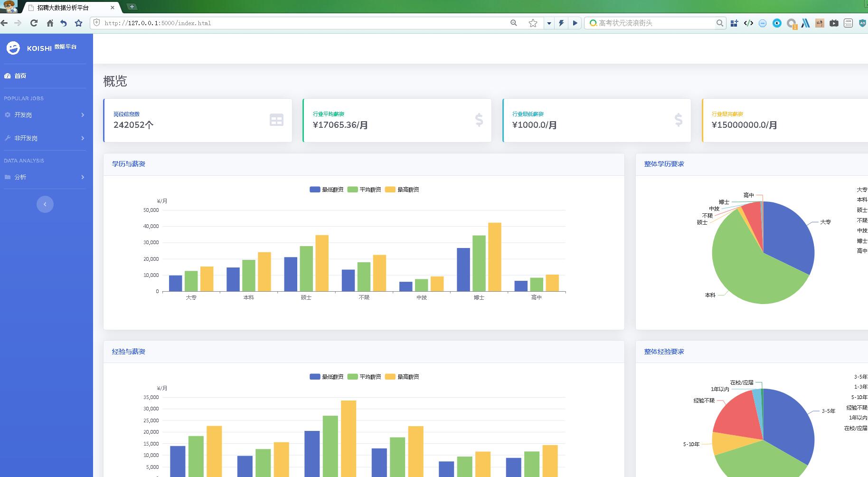Image resolution: width=868 pixels, height=477 pixels.
Task: Click the user avatar in the corner
Action: [x=9, y=6]
